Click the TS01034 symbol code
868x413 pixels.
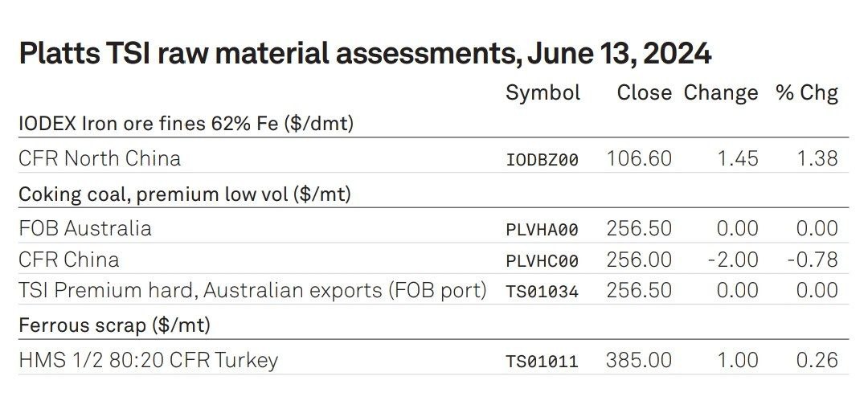click(542, 292)
